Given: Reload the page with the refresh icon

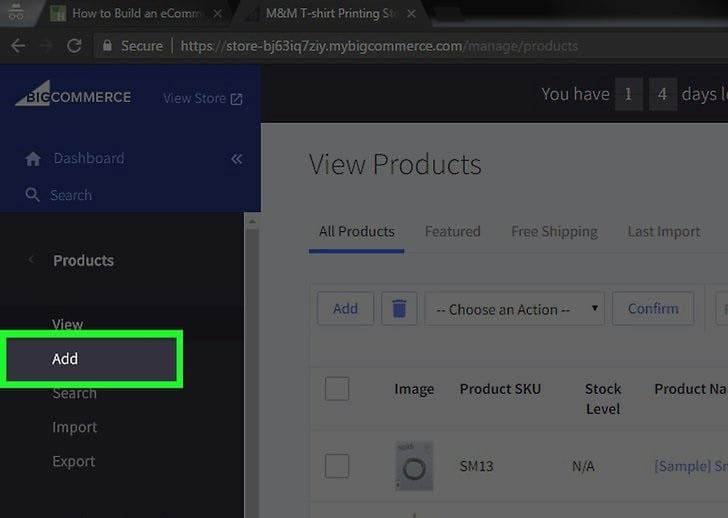Looking at the screenshot, I should coord(74,45).
